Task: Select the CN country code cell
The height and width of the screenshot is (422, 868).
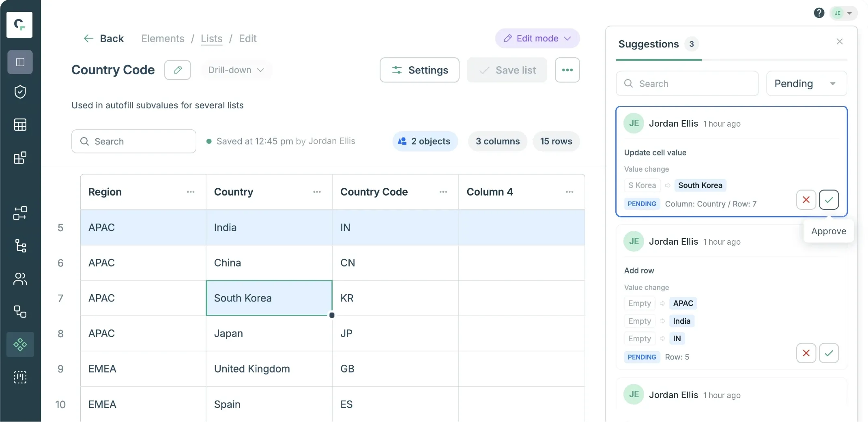Action: [x=395, y=263]
